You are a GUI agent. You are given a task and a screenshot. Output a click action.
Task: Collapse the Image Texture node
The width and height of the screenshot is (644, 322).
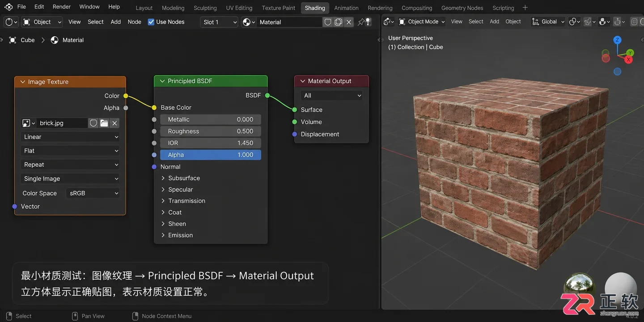click(22, 82)
